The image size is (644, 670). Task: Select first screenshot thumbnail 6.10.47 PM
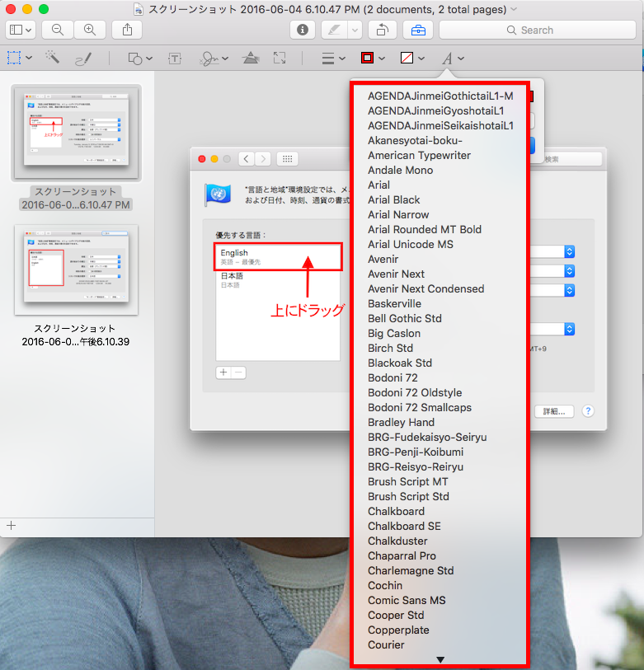point(76,133)
